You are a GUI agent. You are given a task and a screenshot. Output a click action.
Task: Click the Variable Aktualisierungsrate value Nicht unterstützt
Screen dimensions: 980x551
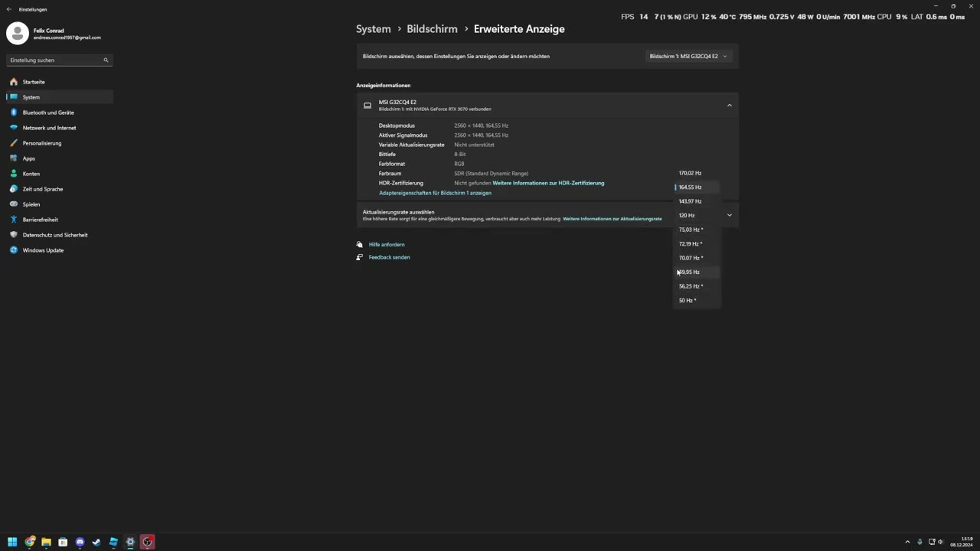[x=474, y=145]
